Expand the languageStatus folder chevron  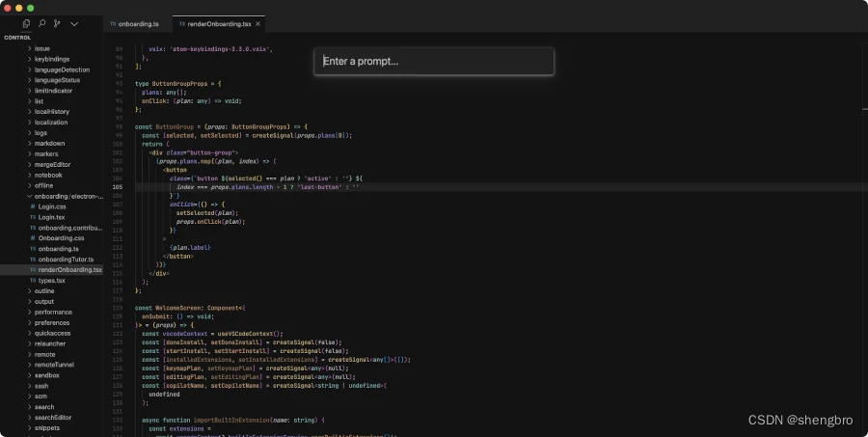pos(29,80)
